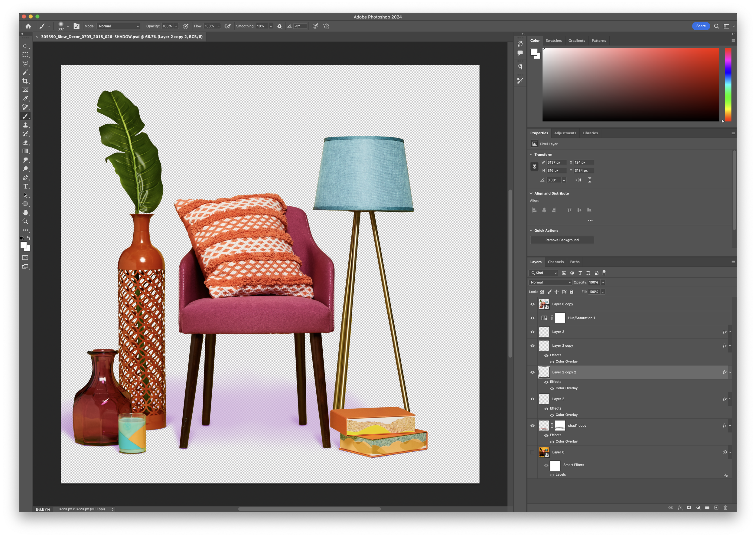Open the layer blend mode Normal dropdown
The height and width of the screenshot is (537, 756).
[x=550, y=282]
